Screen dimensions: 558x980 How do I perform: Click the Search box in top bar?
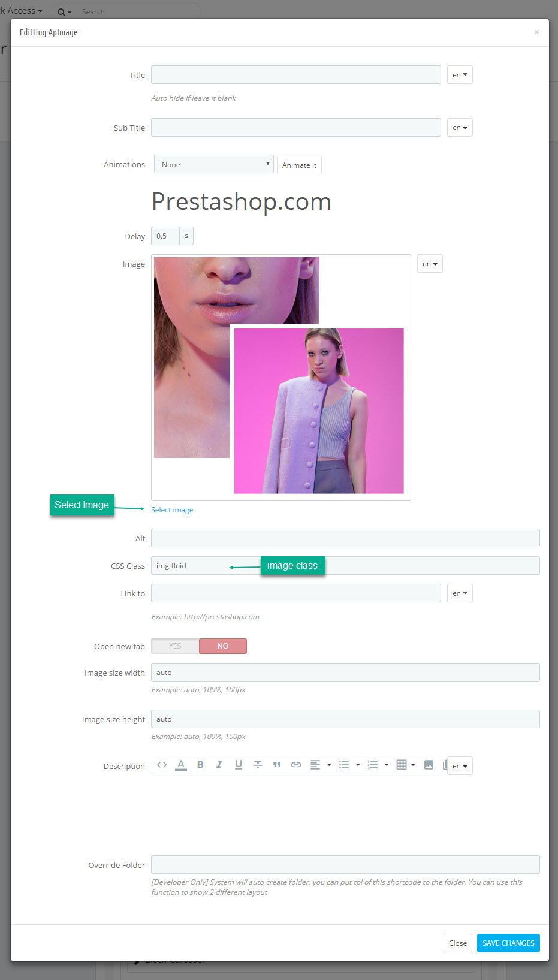pyautogui.click(x=138, y=12)
